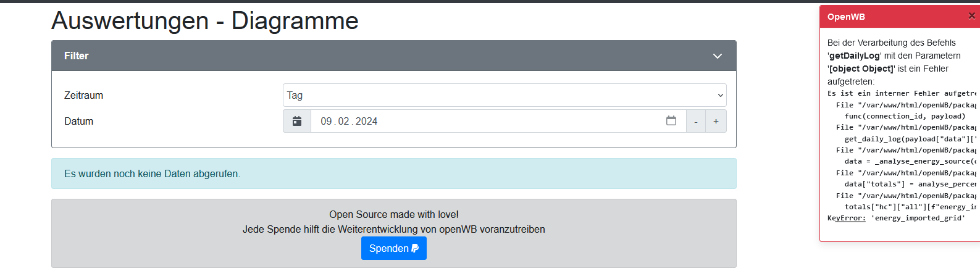Screen dimensions: 980x271
Task: Go to next day with plus button
Action: pyautogui.click(x=716, y=122)
